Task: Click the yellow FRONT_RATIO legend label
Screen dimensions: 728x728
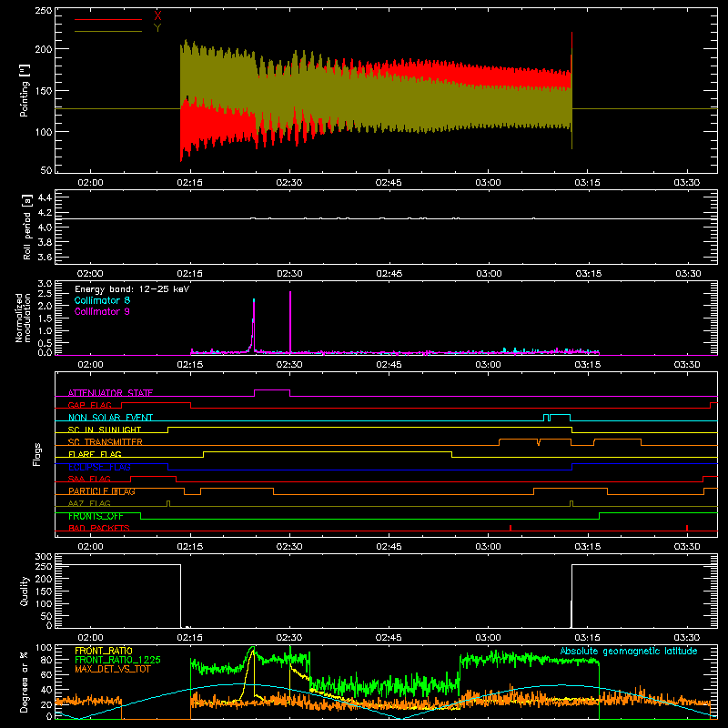Action: pos(104,651)
